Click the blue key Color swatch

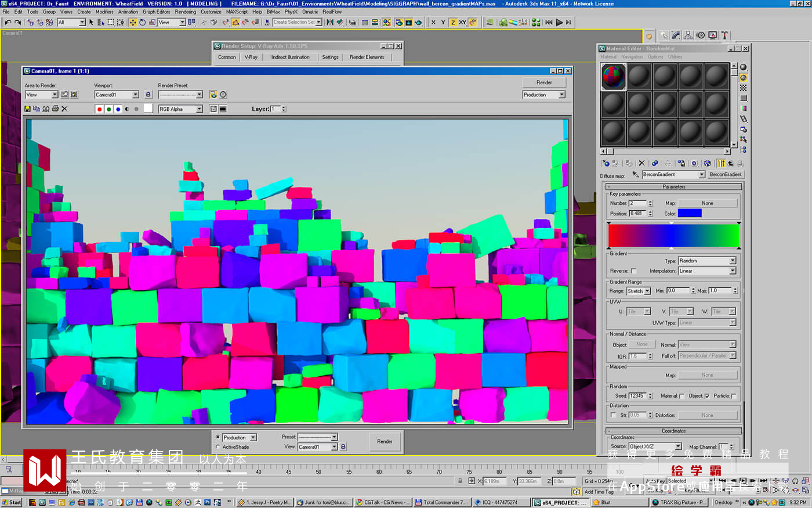690,214
